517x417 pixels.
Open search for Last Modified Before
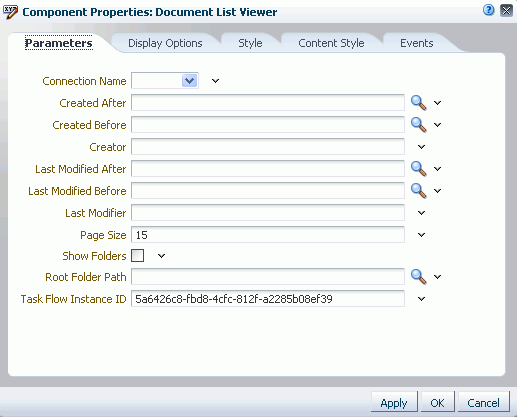pyautogui.click(x=418, y=191)
